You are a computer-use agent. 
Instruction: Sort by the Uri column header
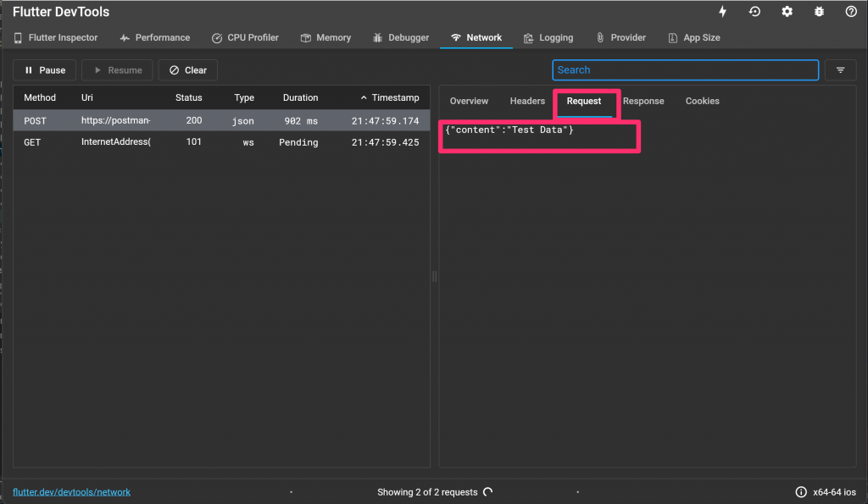pyautogui.click(x=87, y=97)
